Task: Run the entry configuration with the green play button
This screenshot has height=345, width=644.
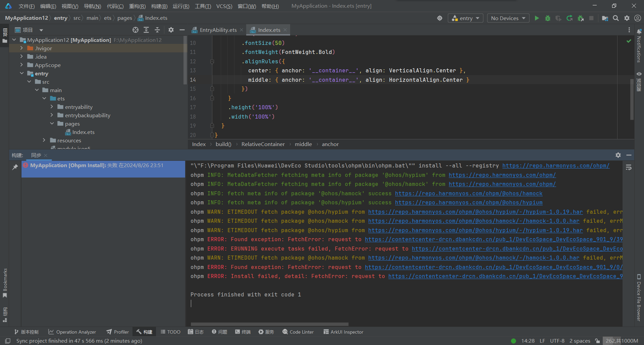Action: [x=537, y=18]
